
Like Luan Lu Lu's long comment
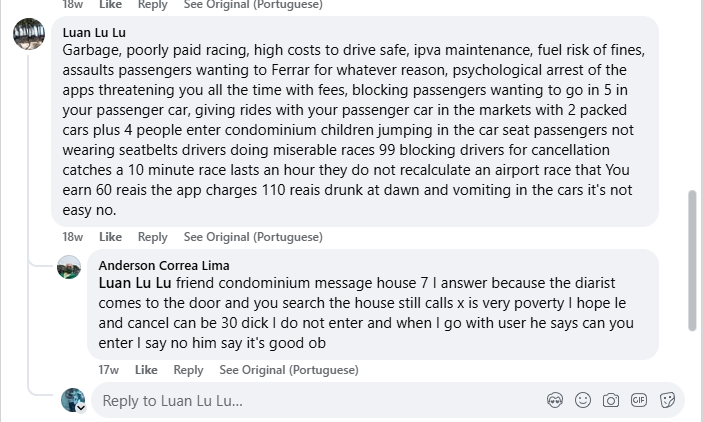(110, 237)
